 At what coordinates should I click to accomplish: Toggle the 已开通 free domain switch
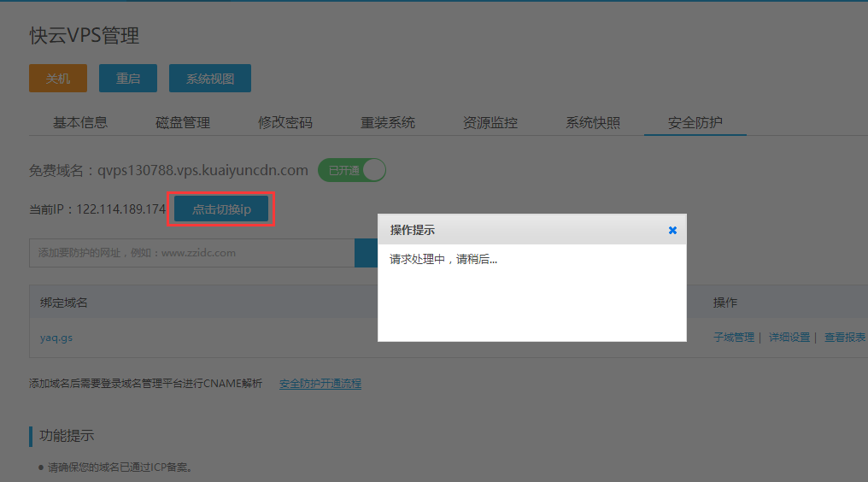(352, 170)
